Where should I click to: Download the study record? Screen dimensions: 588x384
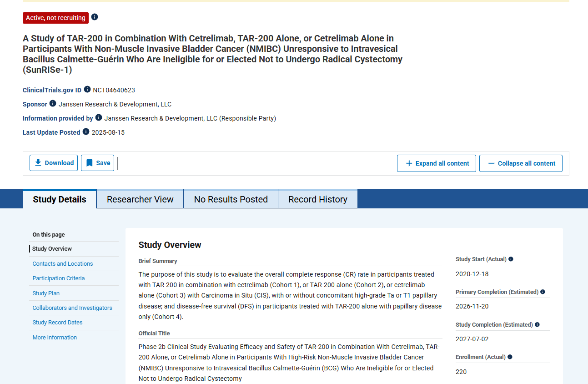pos(54,163)
